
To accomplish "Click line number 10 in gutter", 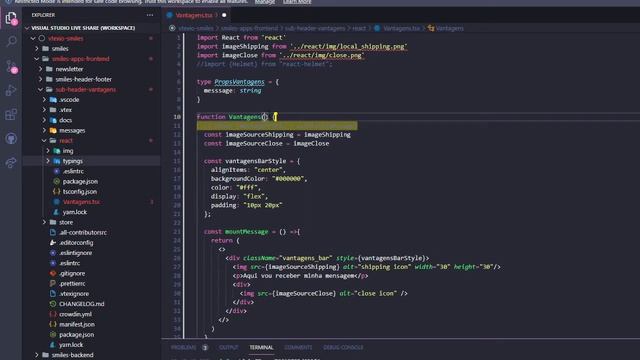I will pos(177,117).
